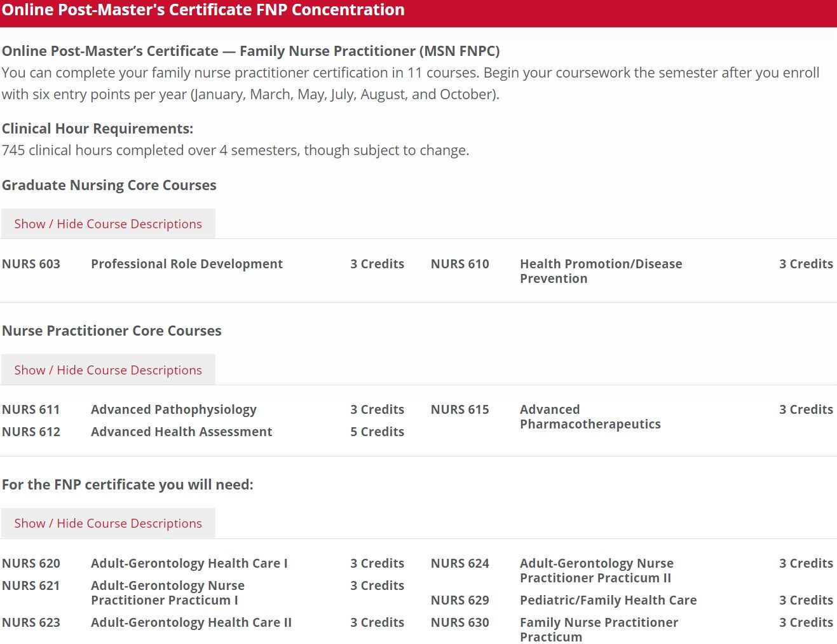Click Family Nurse Practitioner Practicum title

(599, 629)
